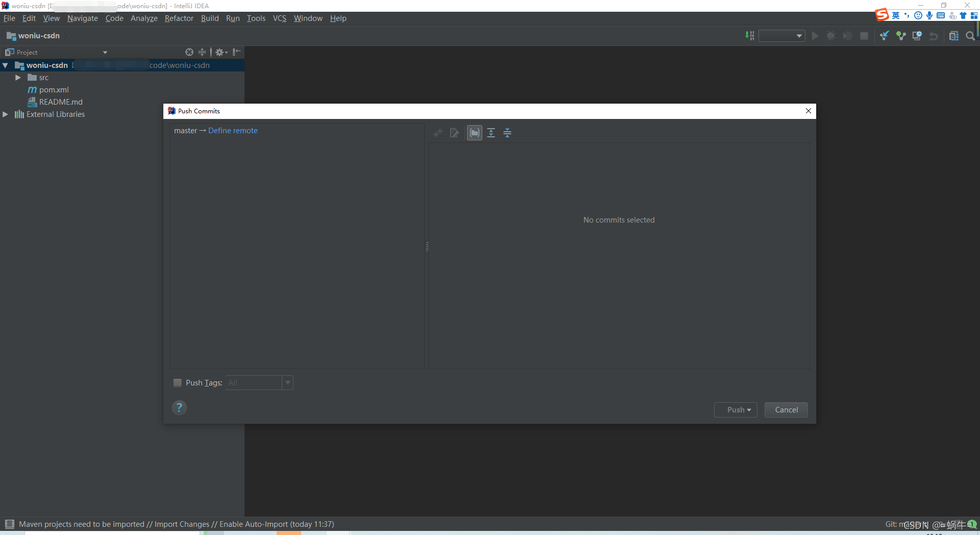Click the Maven import message in status bar
980x535 pixels.
[x=177, y=524]
